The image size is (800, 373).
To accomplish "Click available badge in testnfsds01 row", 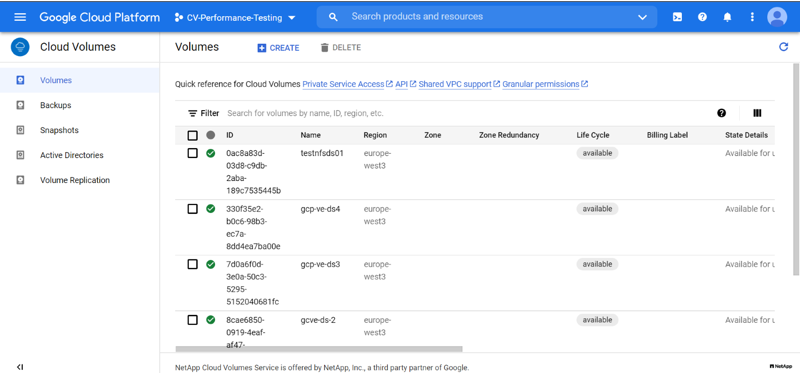I will click(597, 153).
